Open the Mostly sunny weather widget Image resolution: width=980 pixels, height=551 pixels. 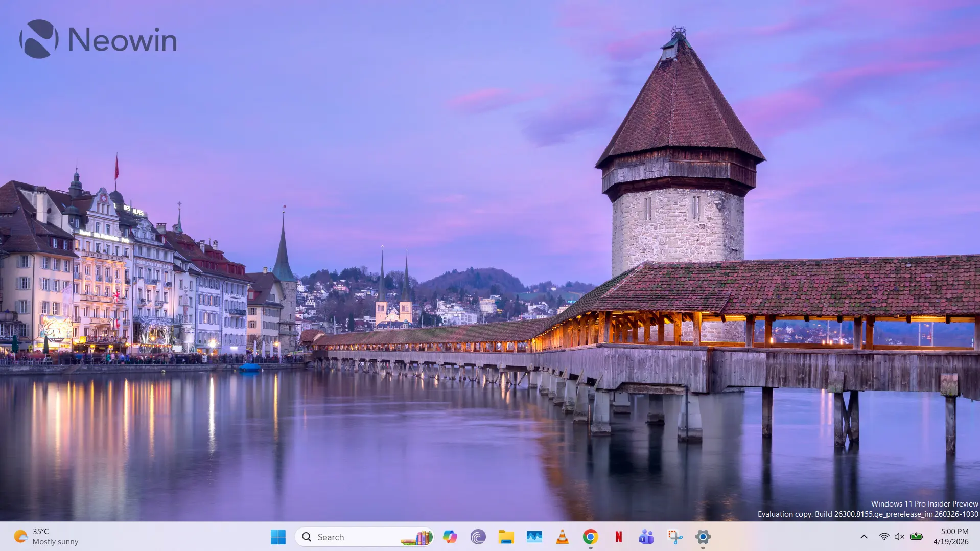coord(46,537)
